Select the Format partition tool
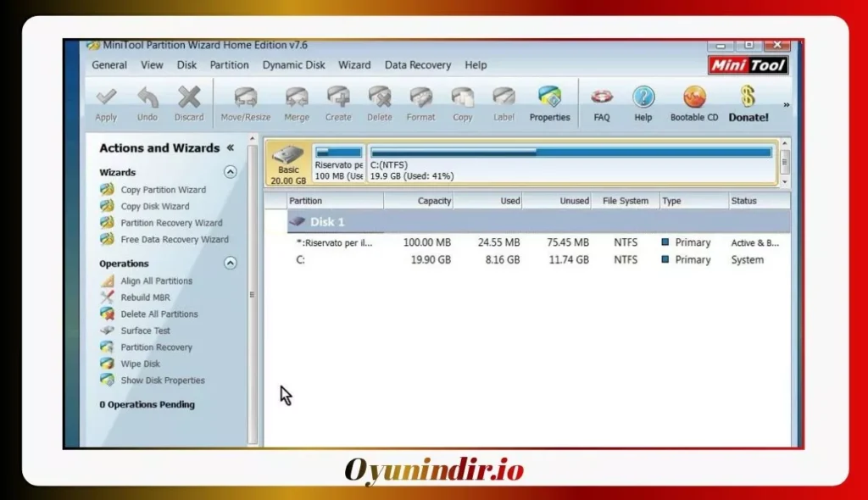The width and height of the screenshot is (868, 500). click(x=420, y=104)
